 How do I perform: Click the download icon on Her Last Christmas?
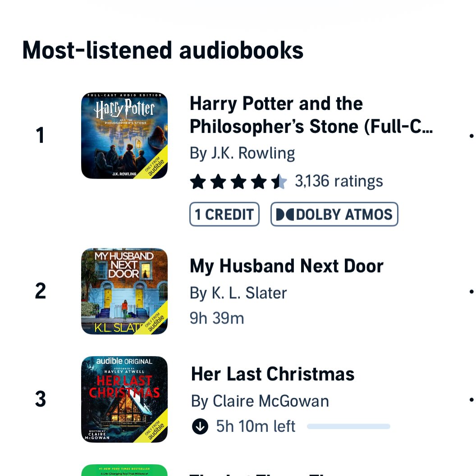[200, 426]
